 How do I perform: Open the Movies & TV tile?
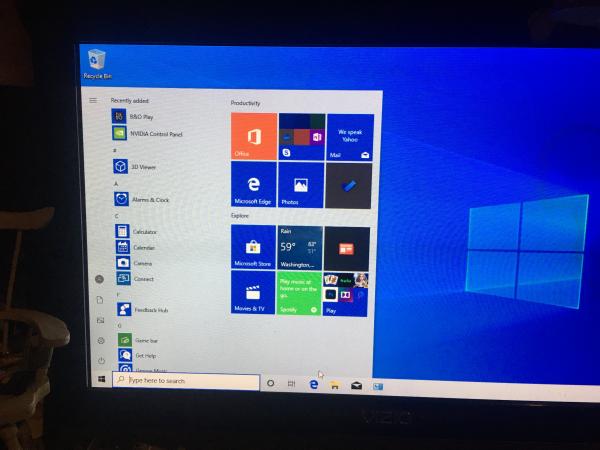[253, 292]
